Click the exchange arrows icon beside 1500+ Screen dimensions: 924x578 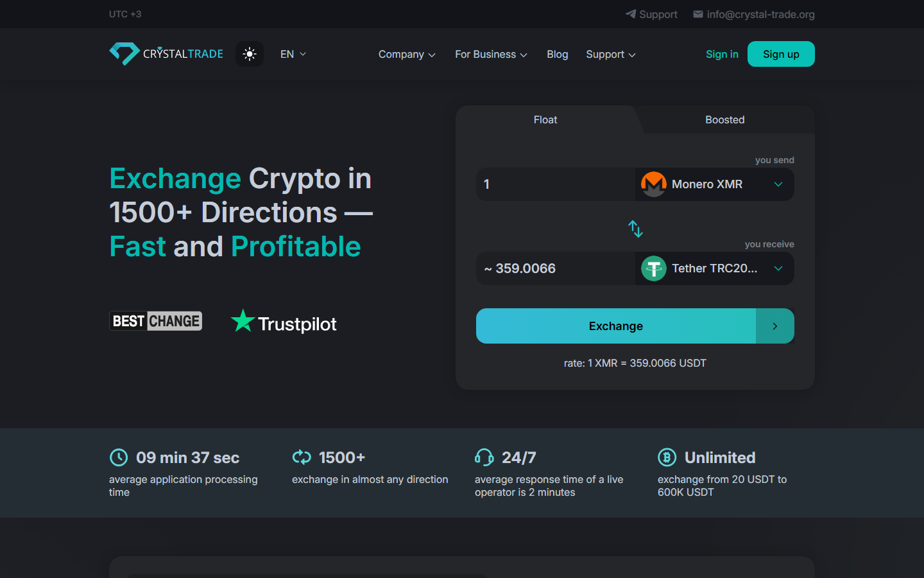[x=302, y=457]
